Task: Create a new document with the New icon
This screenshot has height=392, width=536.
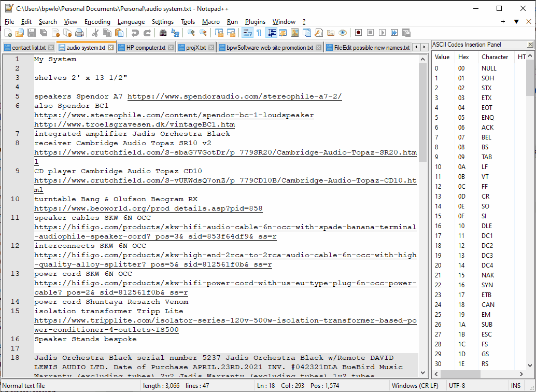Action: [x=8, y=33]
